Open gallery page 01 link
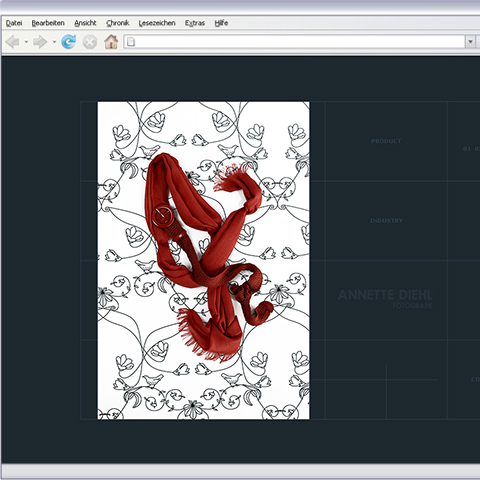 click(x=466, y=149)
